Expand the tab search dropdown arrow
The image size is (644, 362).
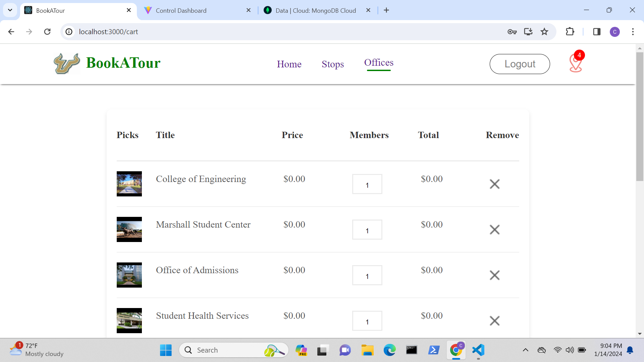(10, 10)
